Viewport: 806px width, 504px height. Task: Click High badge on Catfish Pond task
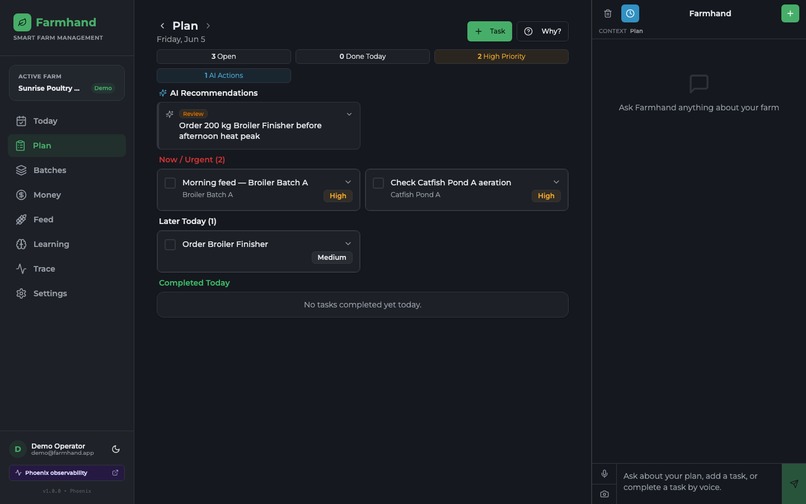point(546,196)
